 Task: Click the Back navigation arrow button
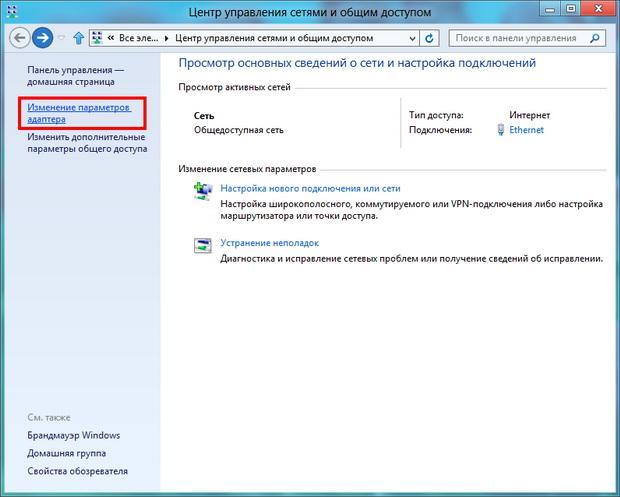(x=19, y=38)
